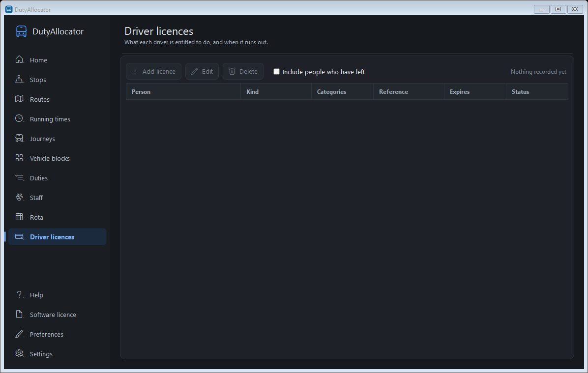Switch to Running times
588x373 pixels.
[x=57, y=119]
